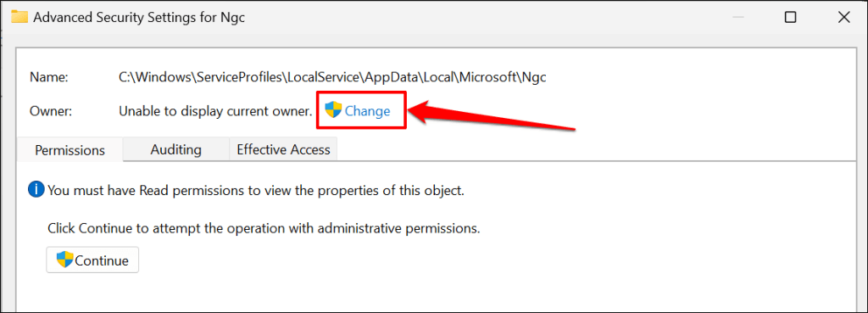The height and width of the screenshot is (313, 868).
Task: Click the Continue button
Action: tap(92, 260)
